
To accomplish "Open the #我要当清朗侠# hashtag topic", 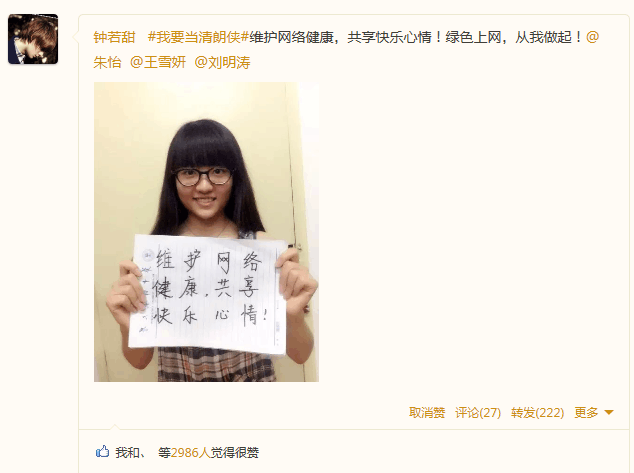I will tap(198, 37).
